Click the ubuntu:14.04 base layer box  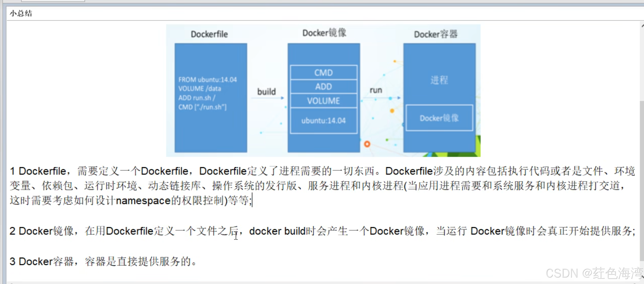click(x=324, y=121)
